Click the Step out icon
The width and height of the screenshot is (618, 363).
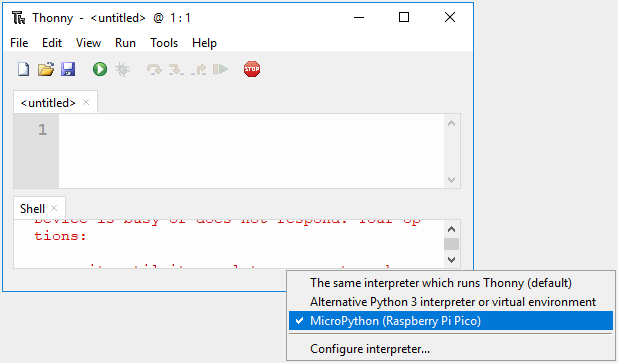point(199,70)
